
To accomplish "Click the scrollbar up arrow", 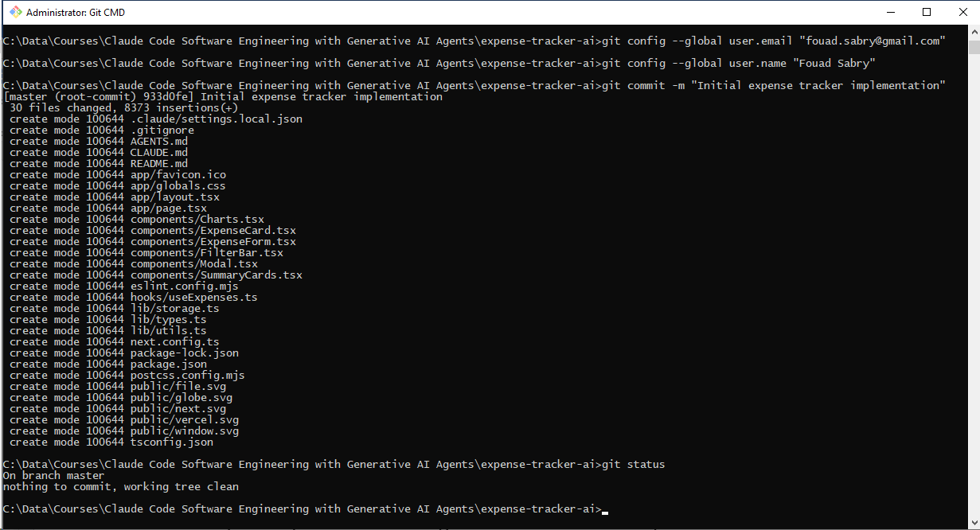I will [x=973, y=33].
